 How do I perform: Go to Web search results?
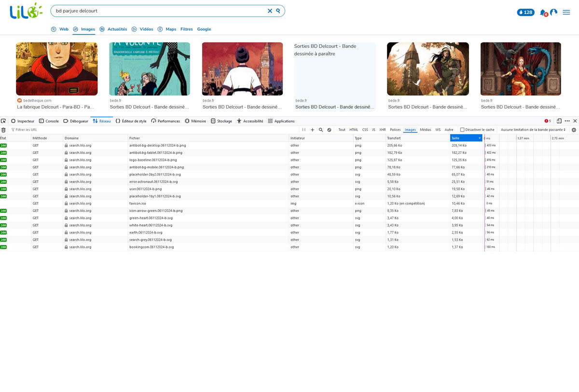tap(60, 29)
